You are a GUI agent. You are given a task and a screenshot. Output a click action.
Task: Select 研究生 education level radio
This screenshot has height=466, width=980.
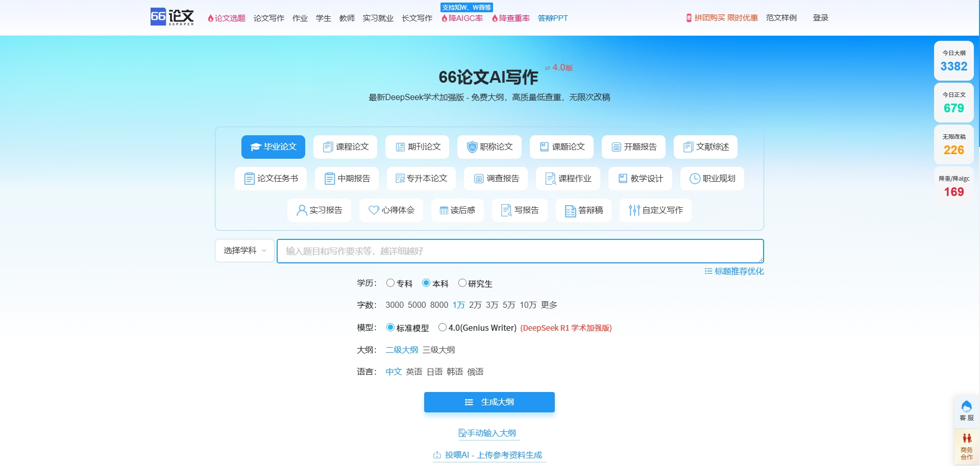(462, 283)
